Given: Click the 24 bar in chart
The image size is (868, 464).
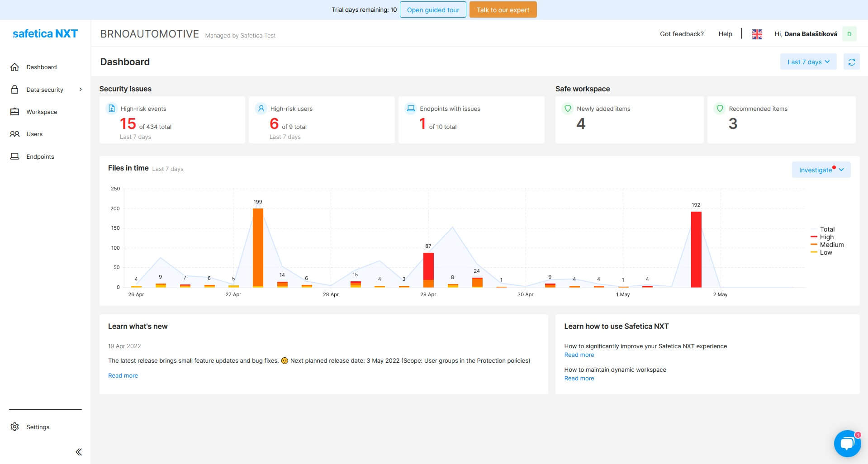Looking at the screenshot, I should coord(477,282).
